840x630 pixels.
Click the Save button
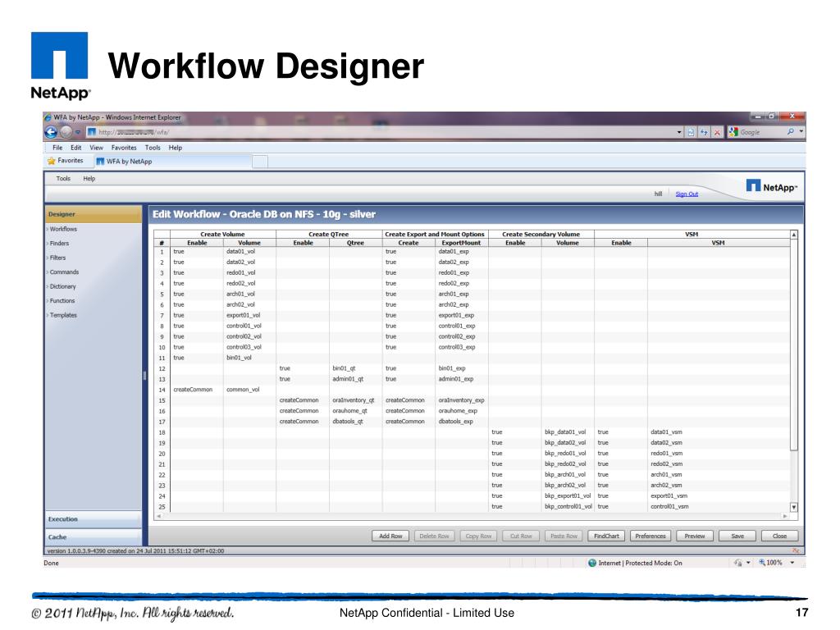(737, 536)
